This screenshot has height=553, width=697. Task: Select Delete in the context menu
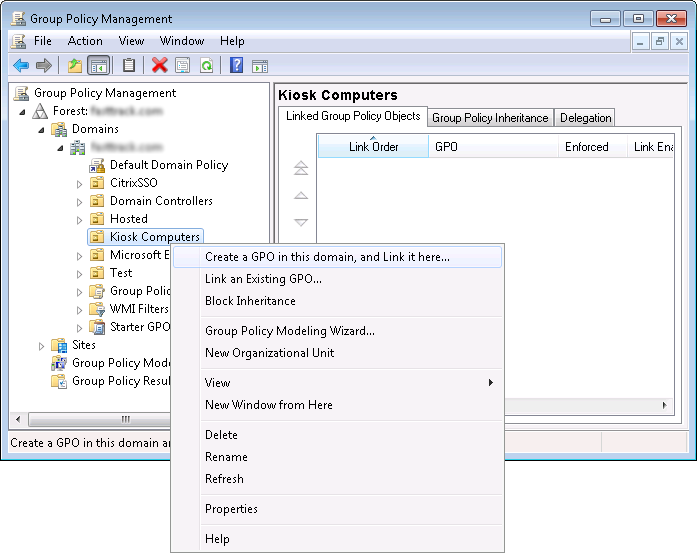click(x=337, y=435)
